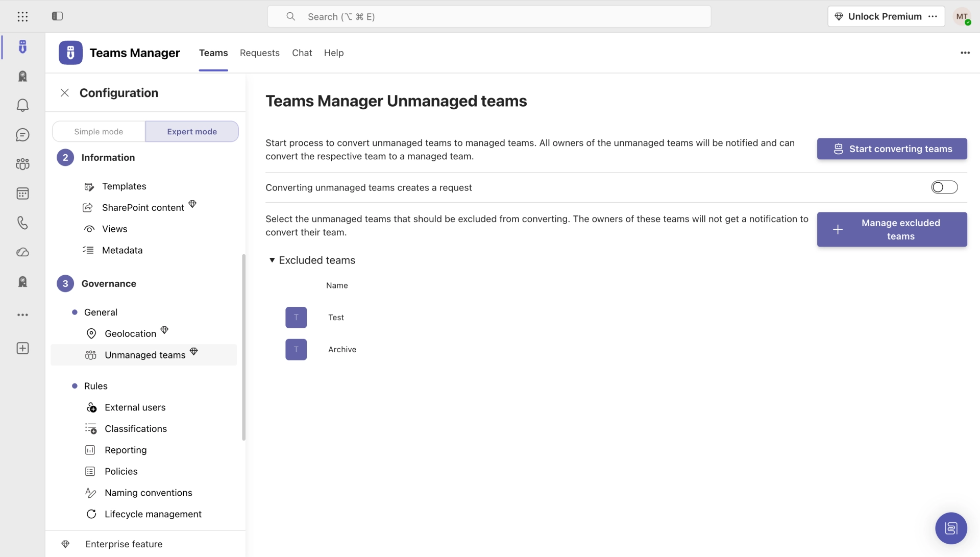This screenshot has width=980, height=557.
Task: Open Templates configuration
Action: click(x=124, y=186)
